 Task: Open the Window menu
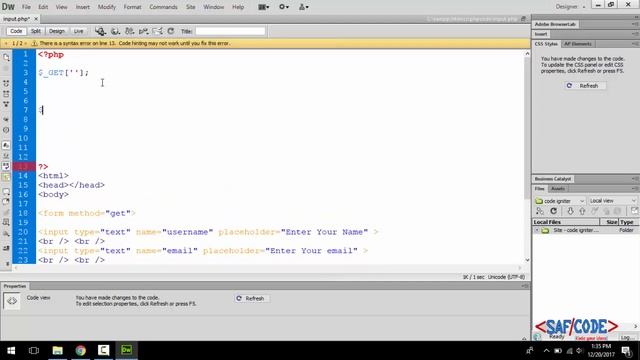tap(213, 7)
